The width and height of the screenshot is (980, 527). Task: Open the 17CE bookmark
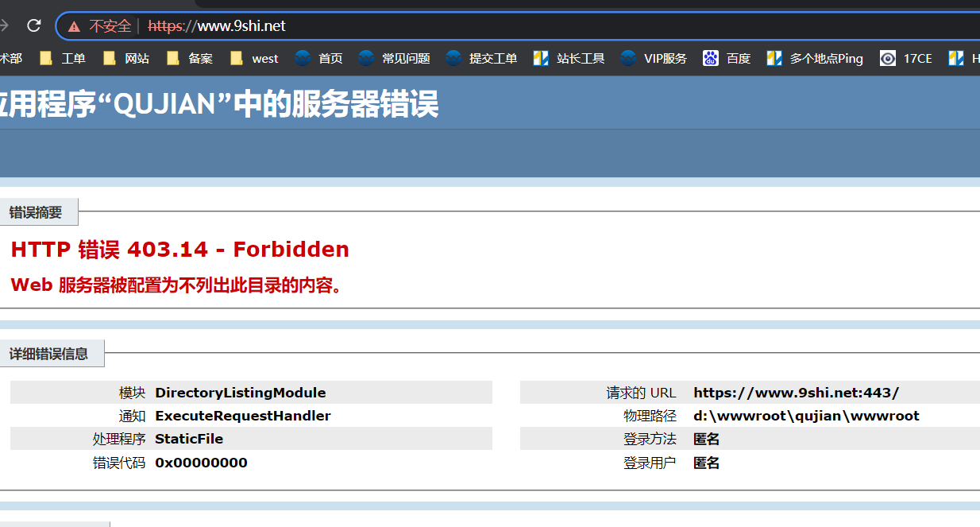tap(907, 58)
